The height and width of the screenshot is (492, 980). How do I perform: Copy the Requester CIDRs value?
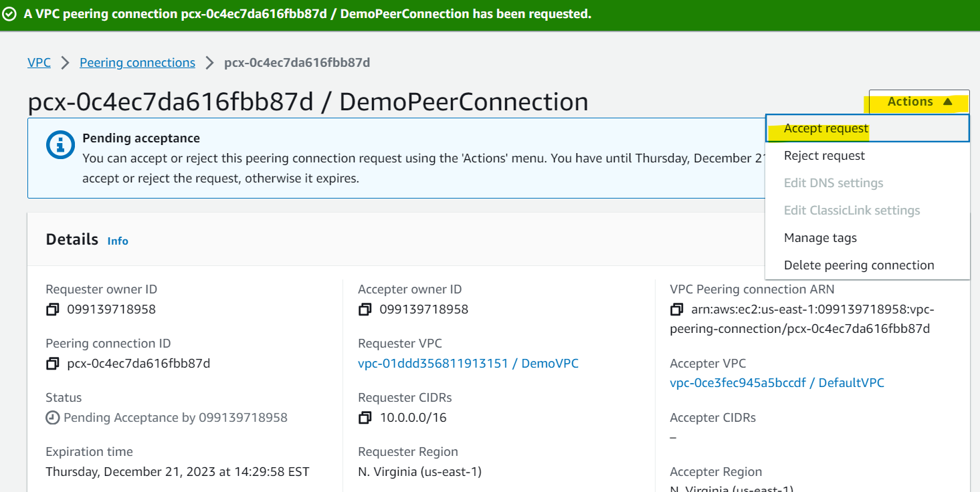click(x=365, y=418)
